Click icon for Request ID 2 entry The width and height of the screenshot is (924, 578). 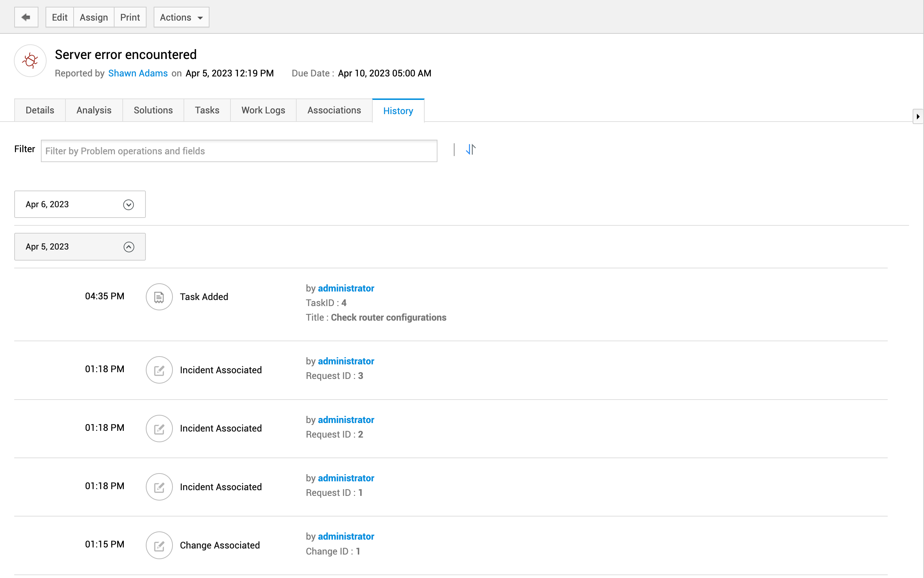pos(159,428)
